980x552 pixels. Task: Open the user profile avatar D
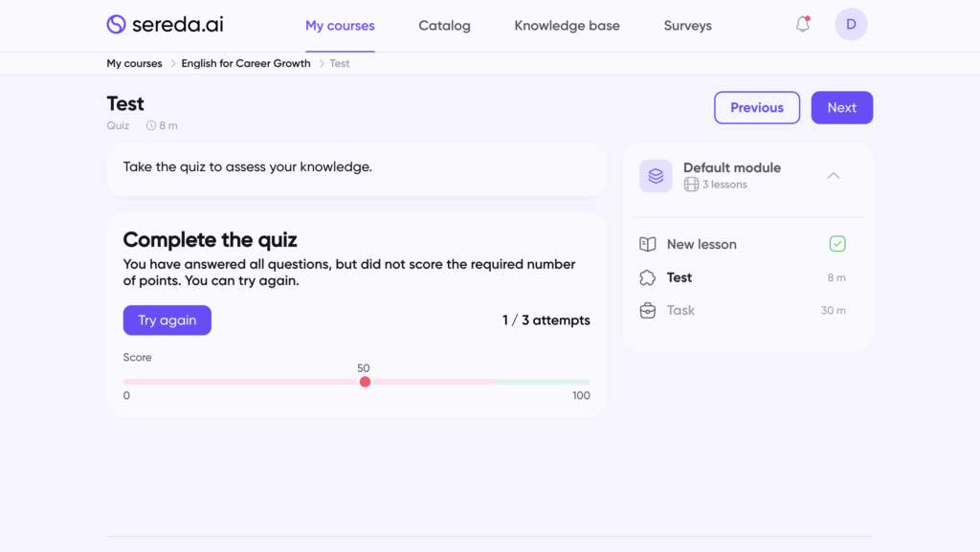[x=851, y=25]
